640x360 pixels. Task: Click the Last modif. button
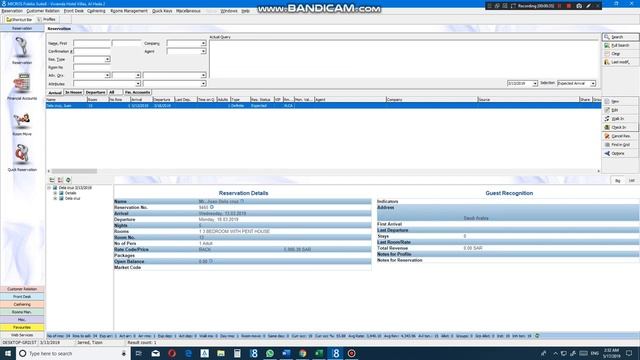pos(620,62)
